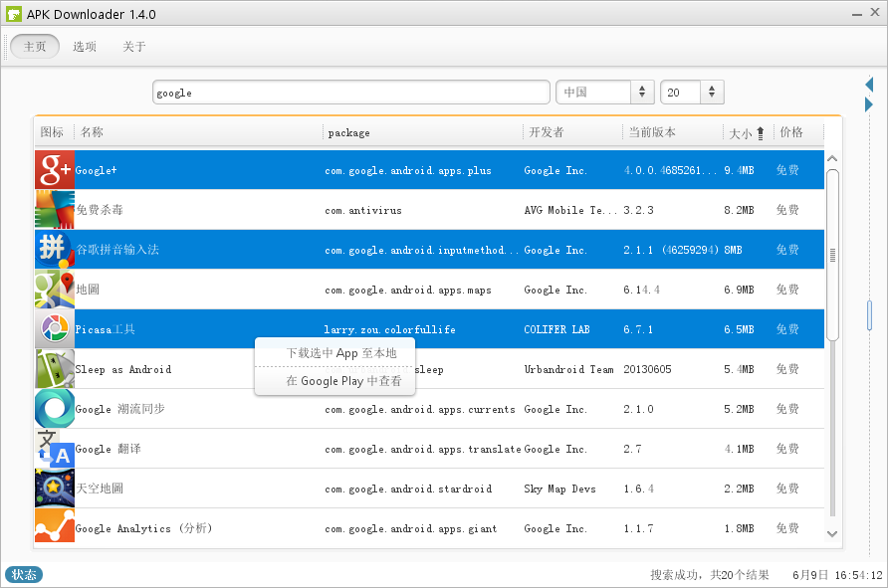Click version 20130605 cell
Viewport: 888px width, 588px height.
coord(647,369)
